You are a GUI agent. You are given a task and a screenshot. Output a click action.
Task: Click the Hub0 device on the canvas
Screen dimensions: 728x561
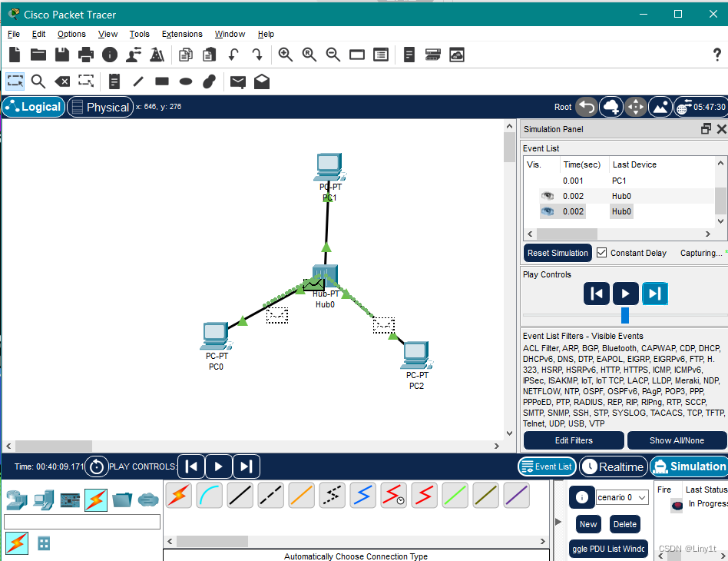coord(325,276)
